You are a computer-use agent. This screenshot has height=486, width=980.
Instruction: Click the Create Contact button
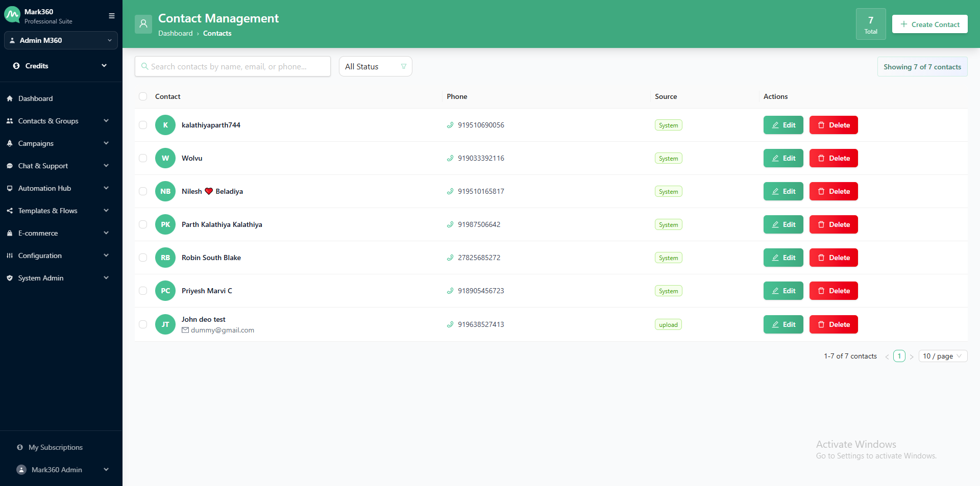click(x=929, y=24)
